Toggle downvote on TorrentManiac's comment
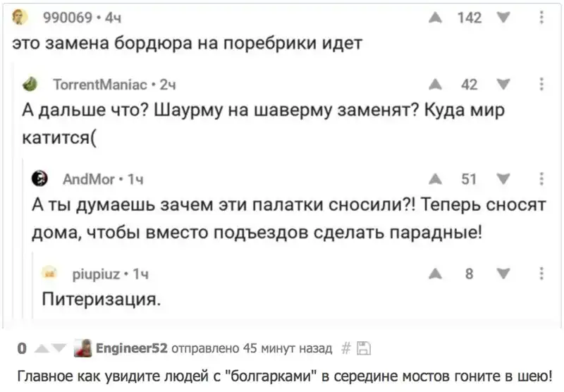The image size is (564, 392). 501,85
